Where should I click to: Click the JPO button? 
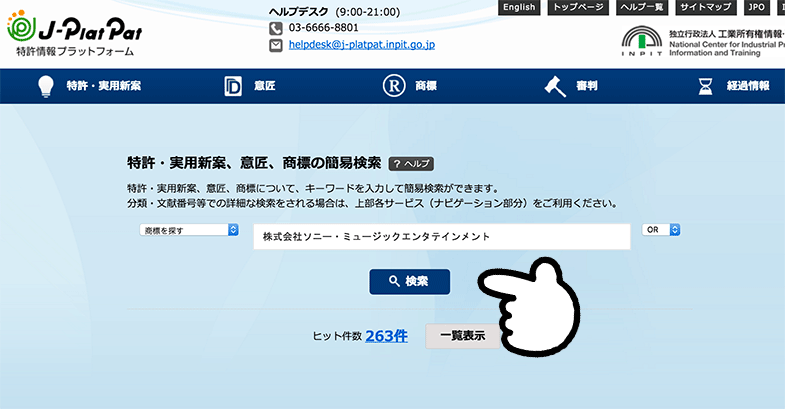tap(756, 7)
